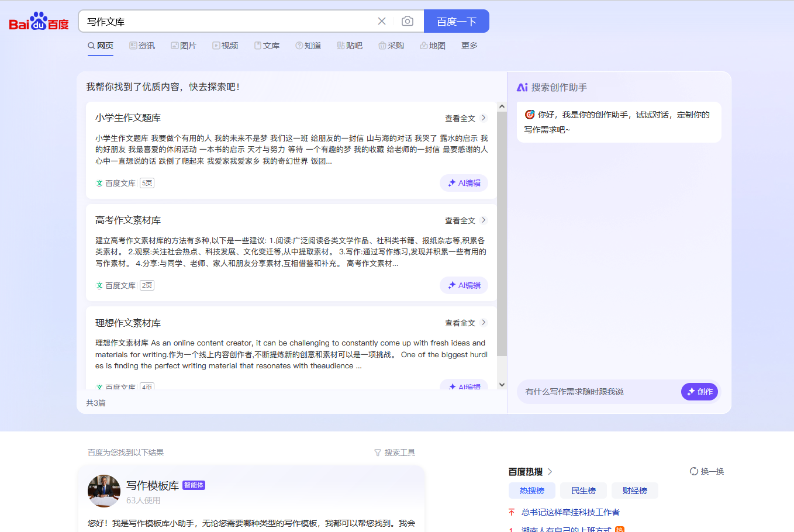Click the results list scroll-up arrow
The height and width of the screenshot is (532, 794).
[502, 106]
